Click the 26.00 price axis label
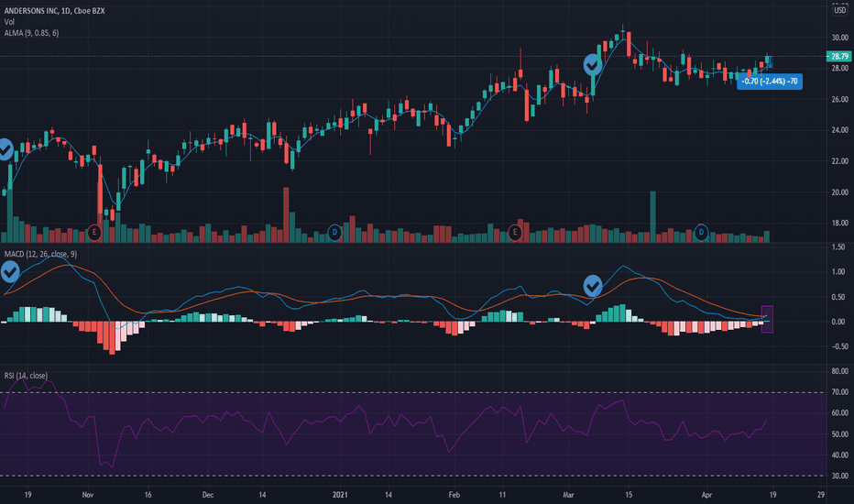The width and height of the screenshot is (854, 504). [x=840, y=100]
